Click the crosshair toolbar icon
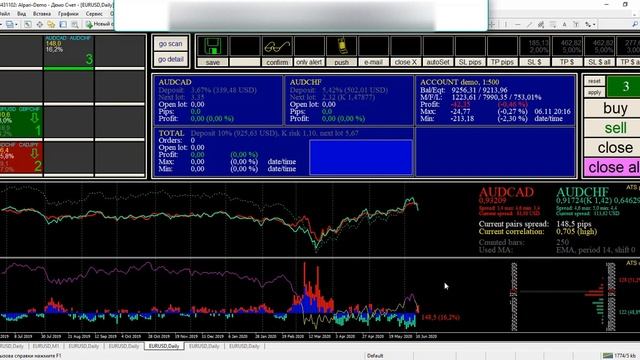This screenshot has width=640, height=360. (x=40, y=24)
